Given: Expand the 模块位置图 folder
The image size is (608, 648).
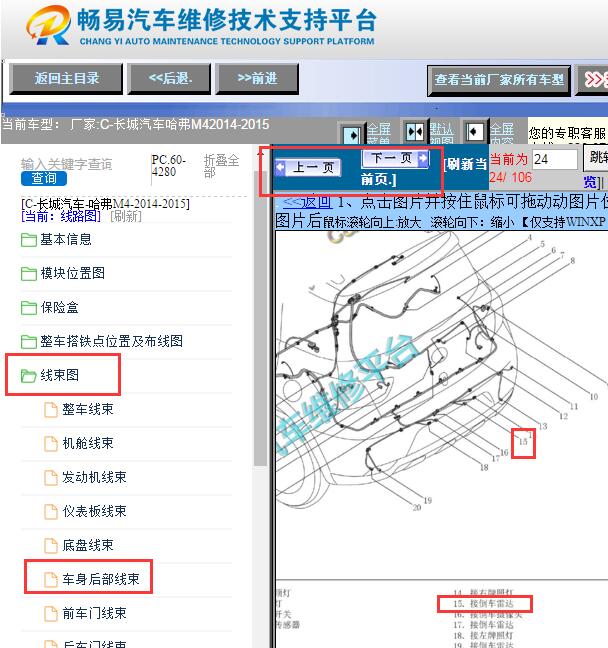Looking at the screenshot, I should 72,273.
